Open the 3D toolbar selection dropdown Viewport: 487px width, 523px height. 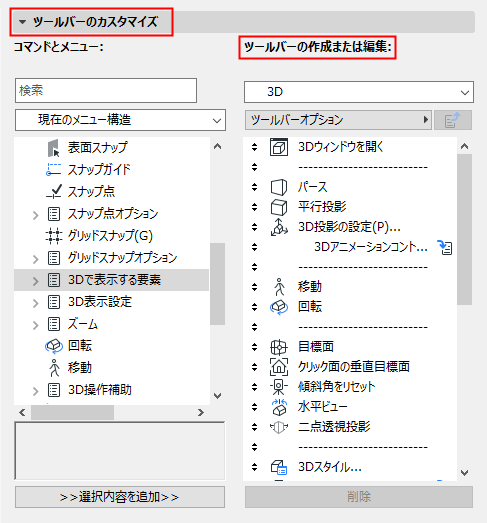[x=359, y=92]
